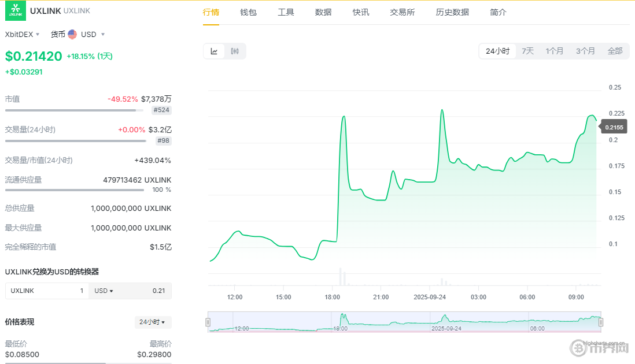This screenshot has height=364, width=635.
Task: Open the 历史数据 tab
Action: click(x=452, y=12)
